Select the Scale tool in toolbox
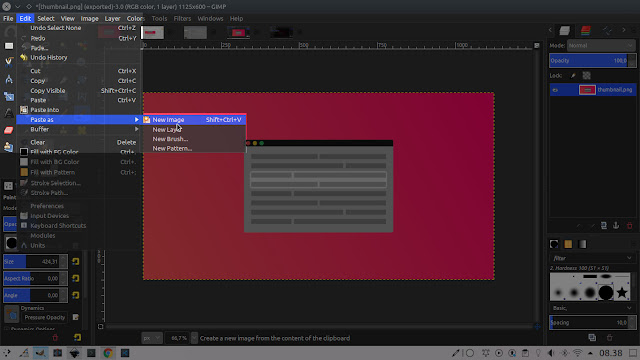This screenshot has height=360, width=640. (x=9, y=96)
